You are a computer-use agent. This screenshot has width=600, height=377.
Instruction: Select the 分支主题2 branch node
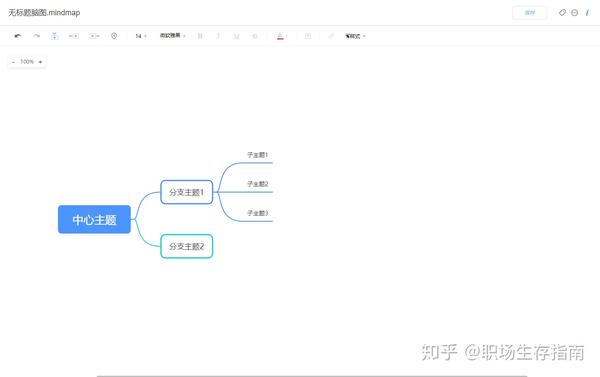click(x=186, y=246)
